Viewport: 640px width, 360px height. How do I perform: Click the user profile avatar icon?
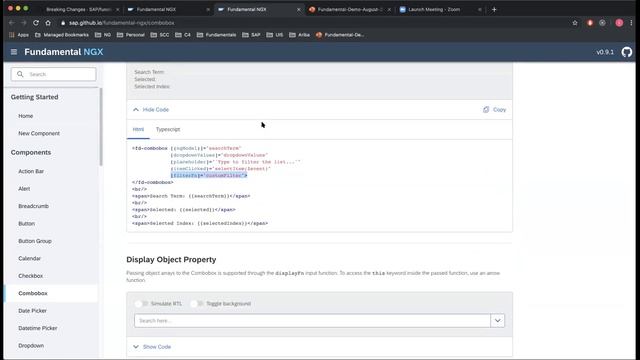619,23
